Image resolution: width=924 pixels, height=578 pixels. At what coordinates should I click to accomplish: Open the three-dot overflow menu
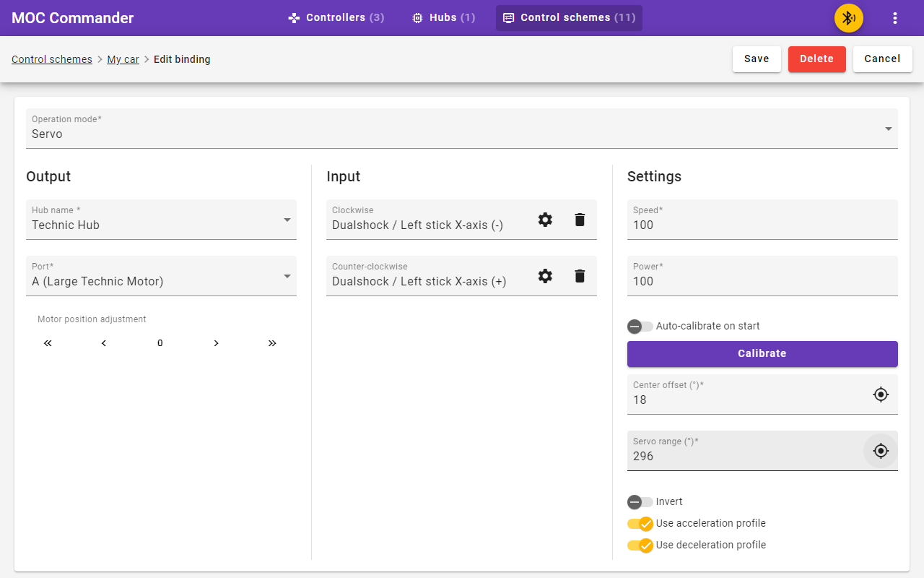[x=895, y=18]
